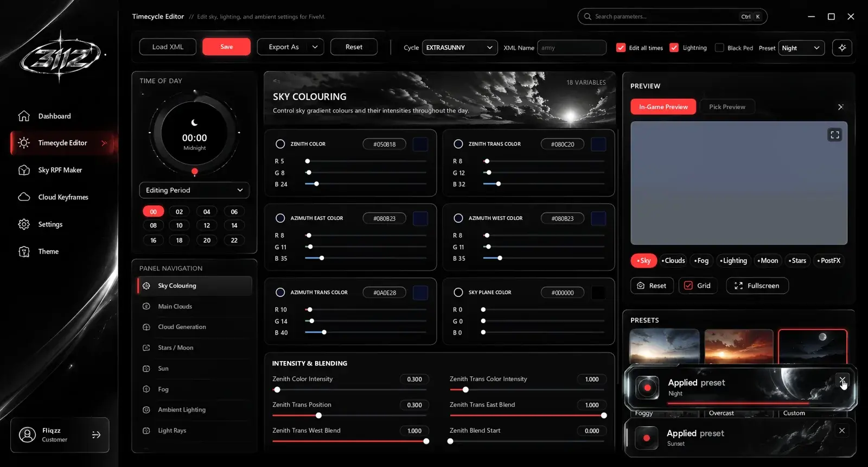868x467 pixels.
Task: Open the Cycle EXTRASUNNY dropdown
Action: (459, 48)
